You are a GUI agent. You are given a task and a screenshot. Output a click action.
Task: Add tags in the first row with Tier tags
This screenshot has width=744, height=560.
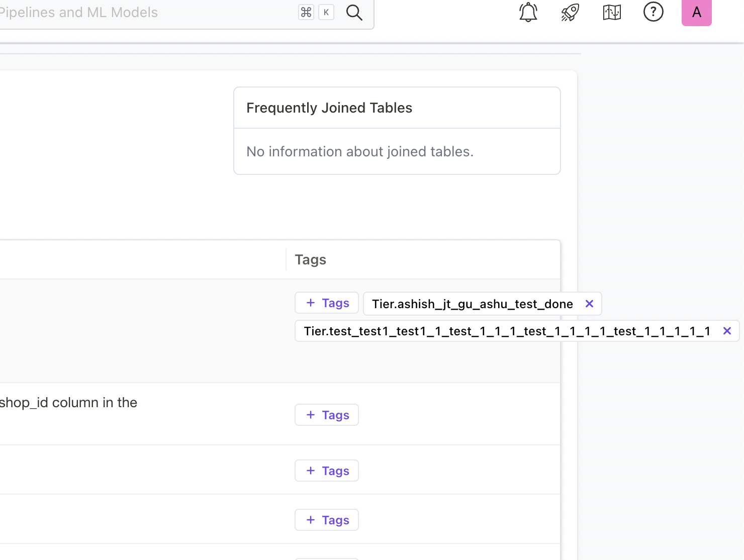click(x=327, y=303)
